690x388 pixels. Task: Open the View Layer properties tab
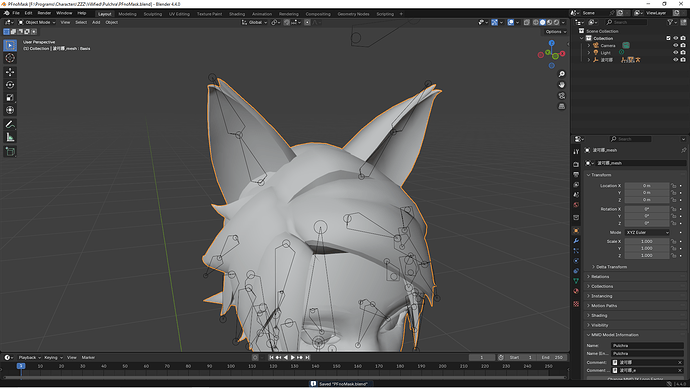tap(576, 184)
